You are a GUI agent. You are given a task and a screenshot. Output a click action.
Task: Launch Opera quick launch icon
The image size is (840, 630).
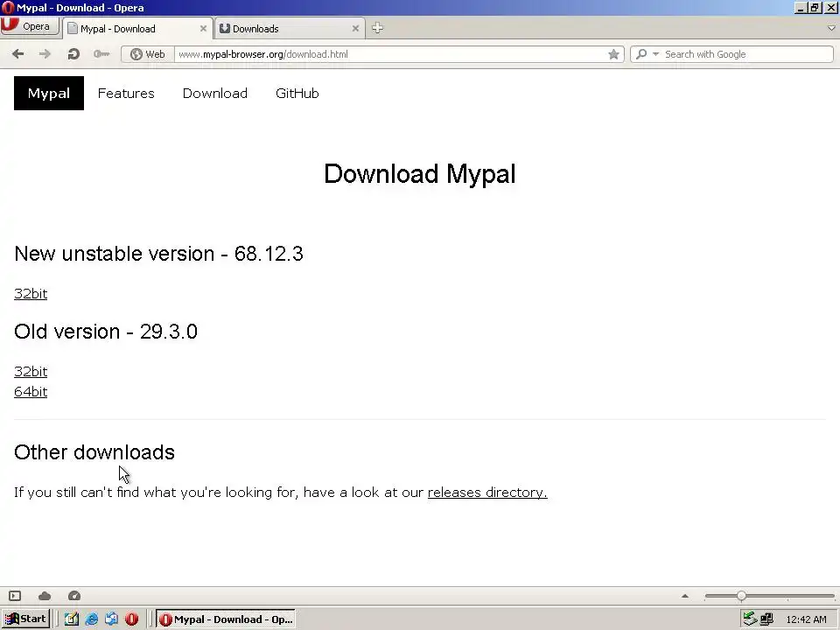click(132, 619)
